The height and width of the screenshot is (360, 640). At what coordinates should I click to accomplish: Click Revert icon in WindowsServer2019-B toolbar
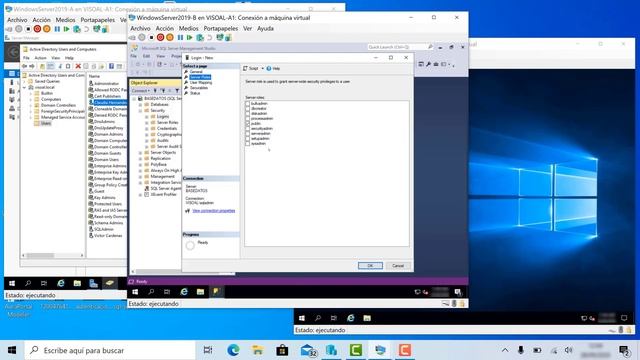tap(209, 38)
